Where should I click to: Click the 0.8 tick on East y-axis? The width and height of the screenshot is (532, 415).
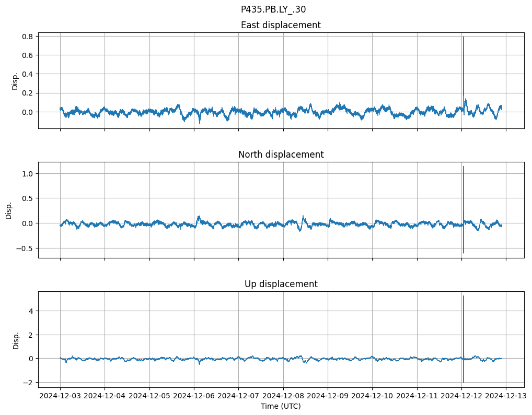click(x=27, y=37)
